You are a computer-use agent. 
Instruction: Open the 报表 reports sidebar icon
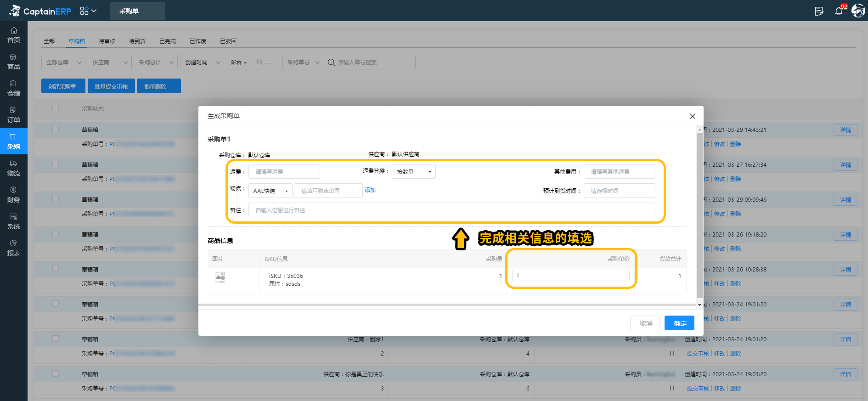(14, 248)
